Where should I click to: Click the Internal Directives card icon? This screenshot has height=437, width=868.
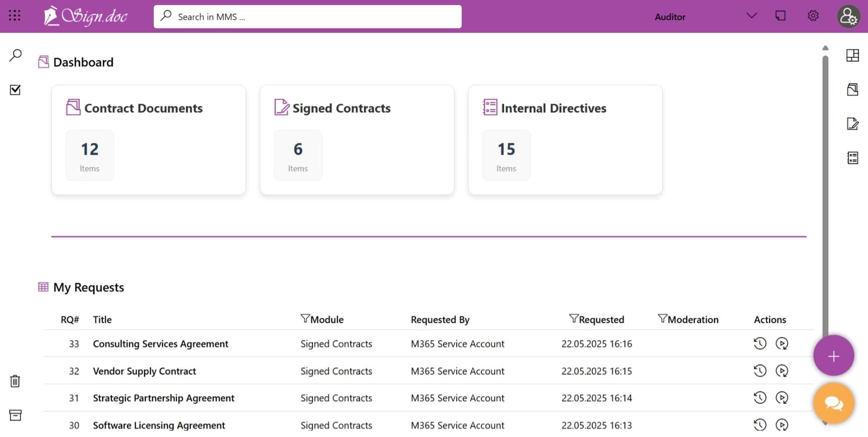click(490, 107)
